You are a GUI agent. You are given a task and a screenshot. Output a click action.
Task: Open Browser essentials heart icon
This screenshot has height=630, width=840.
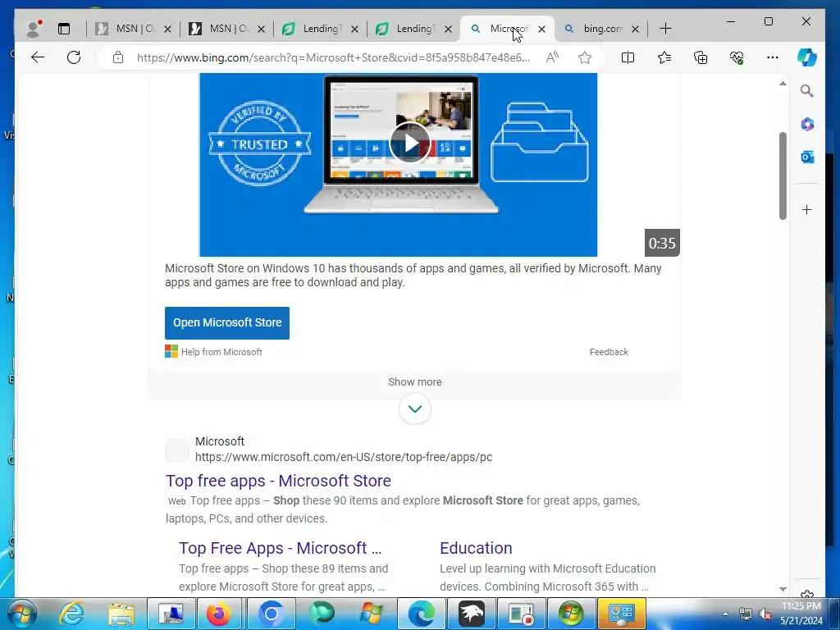tap(737, 57)
